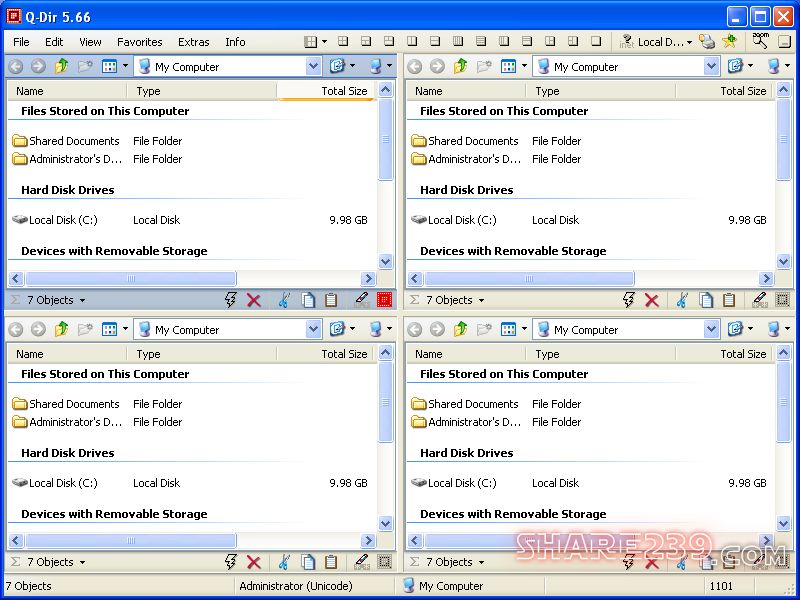Open the Info menu
The image size is (800, 600).
point(235,42)
